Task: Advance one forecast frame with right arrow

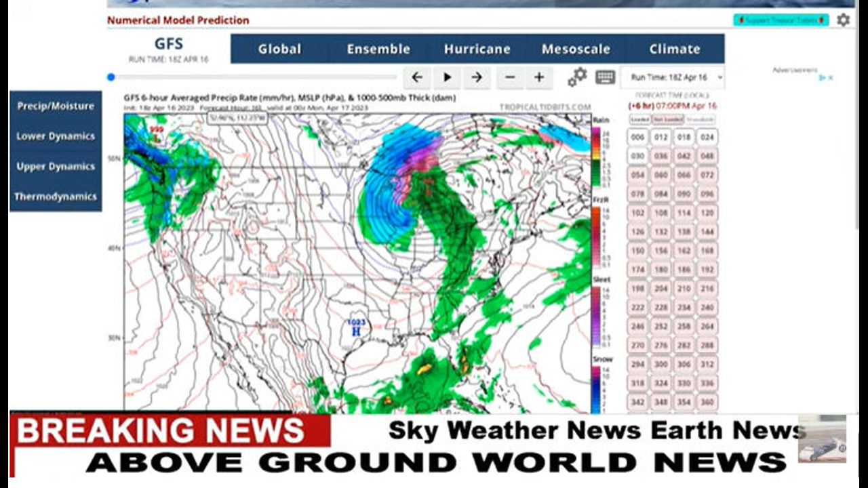Action: click(477, 77)
